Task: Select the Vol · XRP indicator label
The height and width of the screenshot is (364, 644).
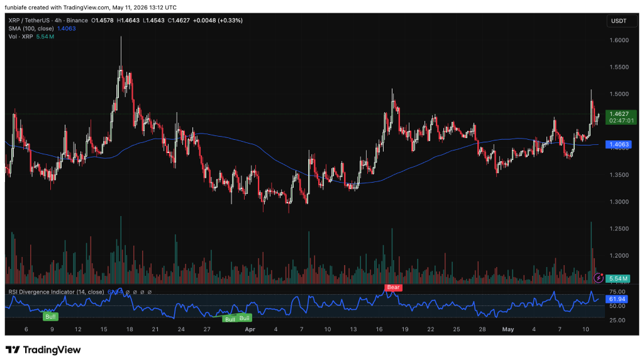Action: [21, 37]
